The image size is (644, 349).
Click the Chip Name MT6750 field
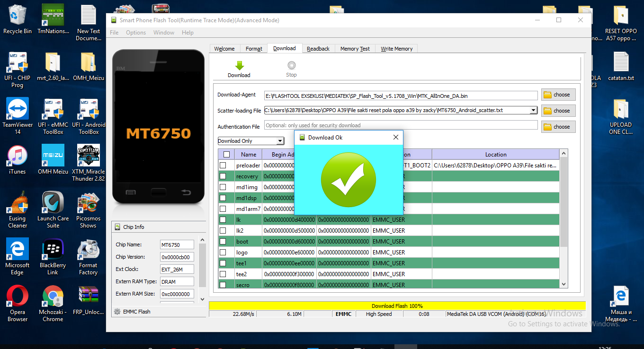tap(177, 245)
